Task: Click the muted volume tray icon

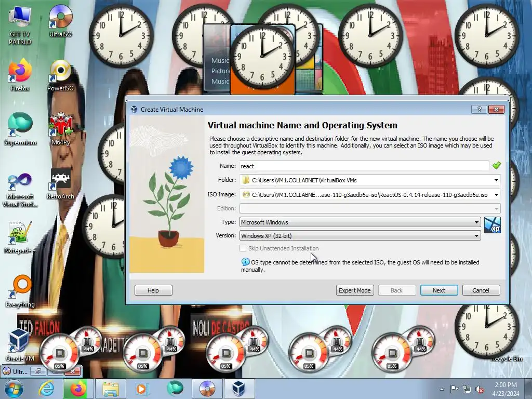Action: 480,389
